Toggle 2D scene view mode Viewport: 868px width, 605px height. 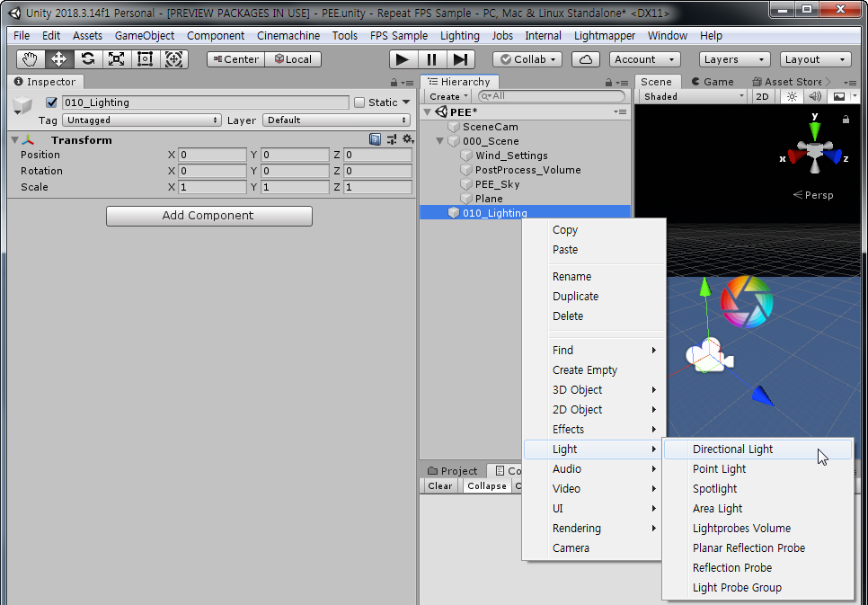[762, 96]
